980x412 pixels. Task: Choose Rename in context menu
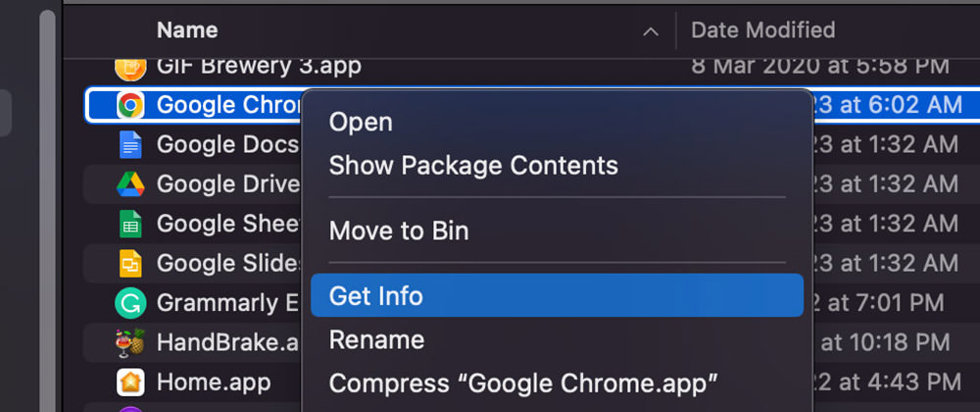pyautogui.click(x=376, y=340)
